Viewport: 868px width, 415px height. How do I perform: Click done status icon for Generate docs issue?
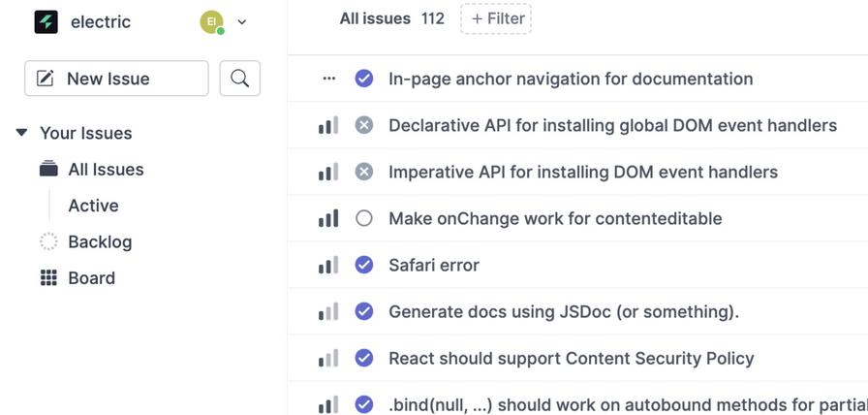364,311
